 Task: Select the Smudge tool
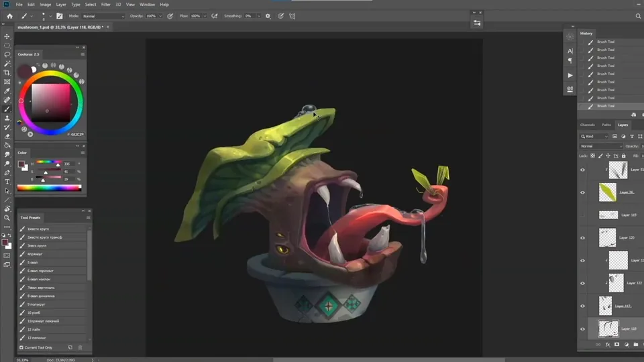click(x=7, y=154)
